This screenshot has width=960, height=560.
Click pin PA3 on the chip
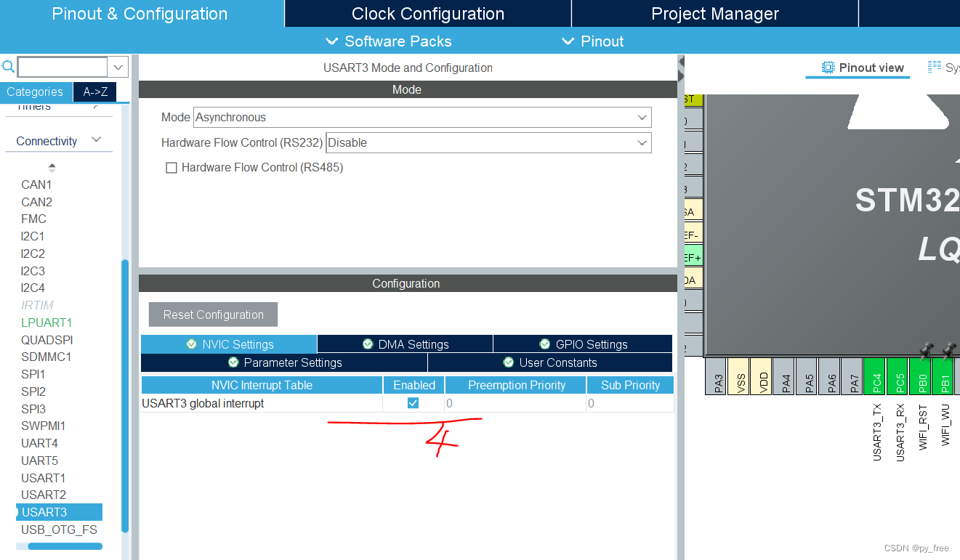point(717,377)
